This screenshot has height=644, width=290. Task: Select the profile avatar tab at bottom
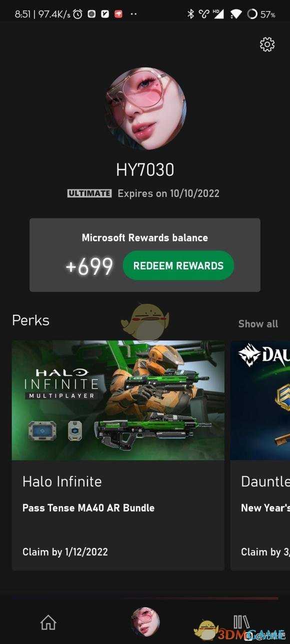pyautogui.click(x=145, y=622)
